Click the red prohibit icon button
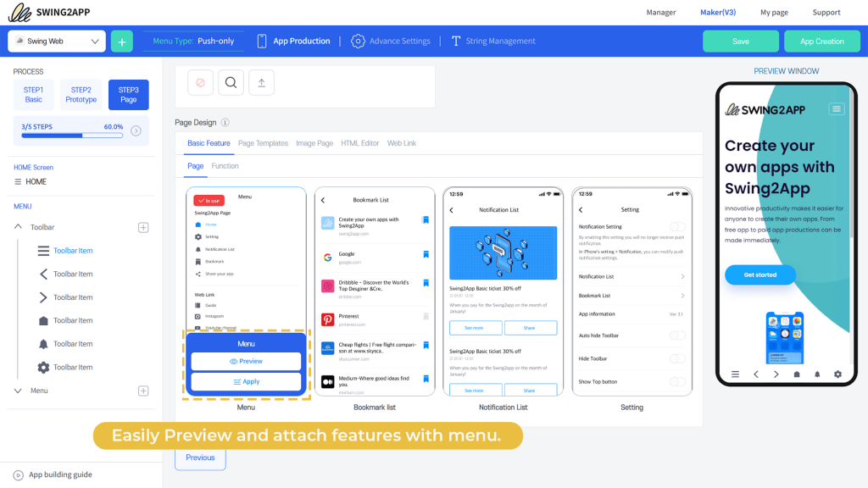Viewport: 868px width, 488px height. pos(200,83)
